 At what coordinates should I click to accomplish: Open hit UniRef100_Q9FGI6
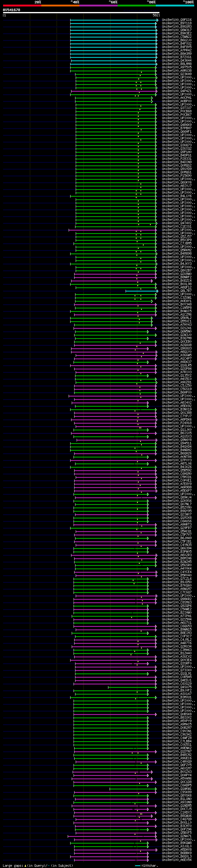point(177,20)
